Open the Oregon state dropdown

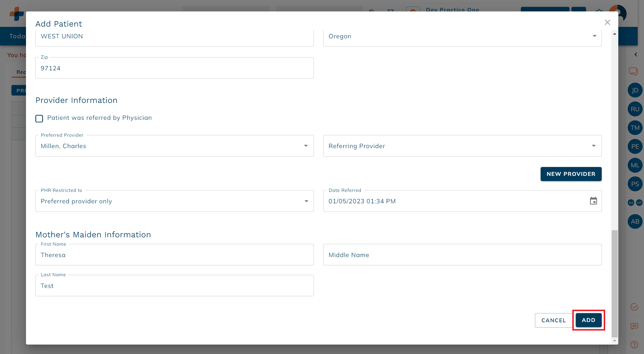(x=594, y=36)
